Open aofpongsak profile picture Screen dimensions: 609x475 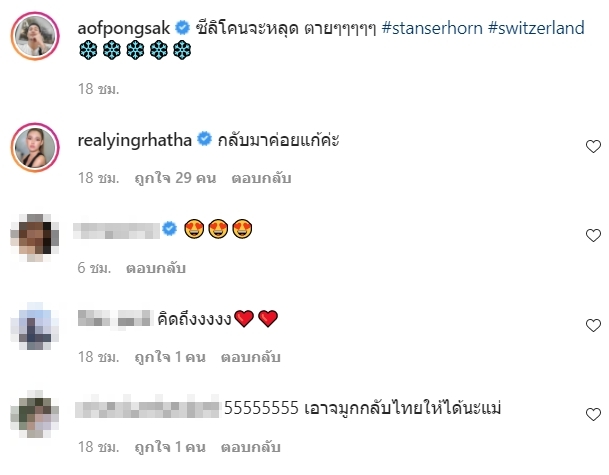point(35,36)
